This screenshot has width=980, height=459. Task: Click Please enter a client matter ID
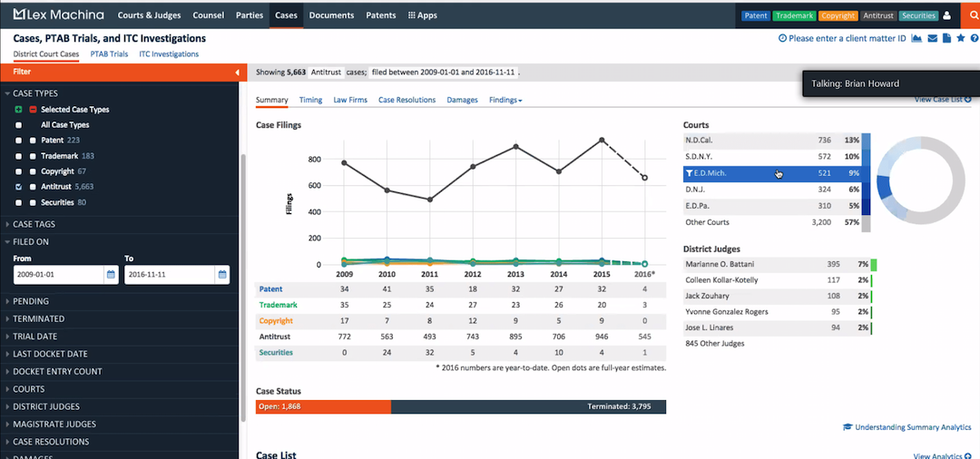tap(847, 39)
